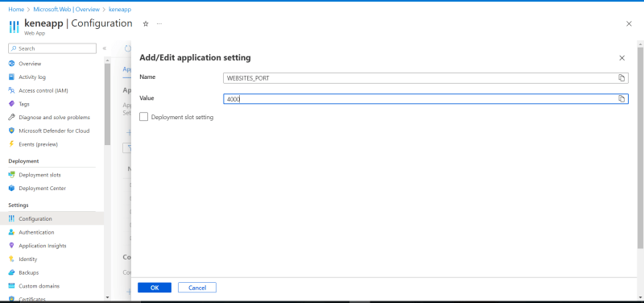
Task: Click the Application Insights bulb icon
Action: pos(11,246)
